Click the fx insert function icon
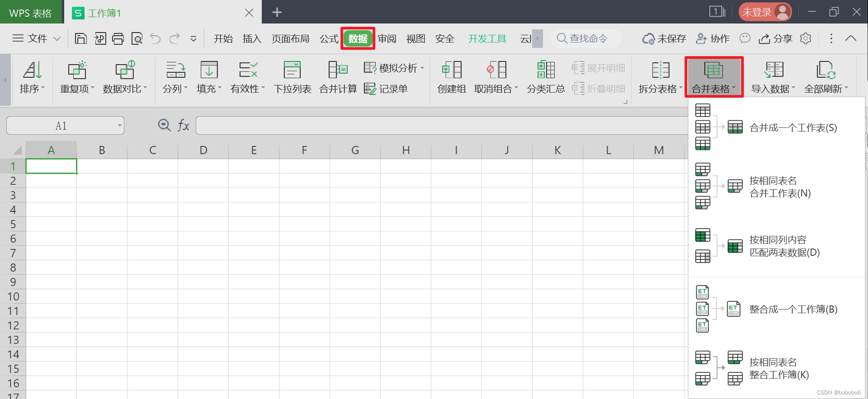The image size is (868, 399). pyautogui.click(x=184, y=125)
